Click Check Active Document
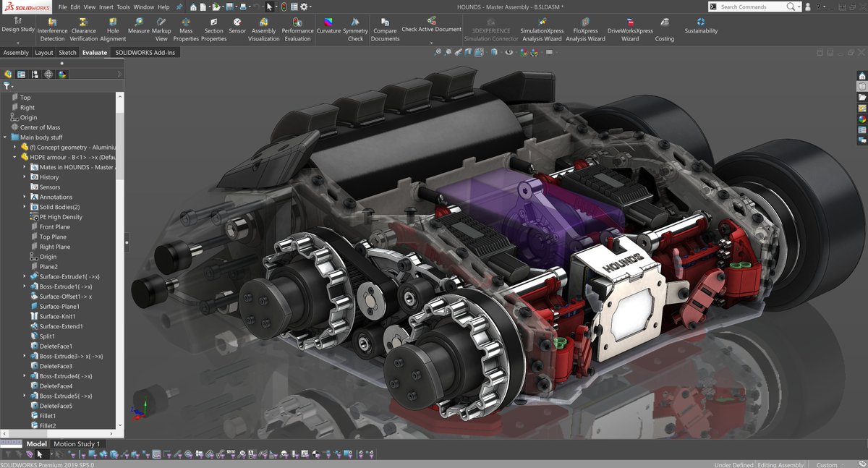 [x=431, y=25]
